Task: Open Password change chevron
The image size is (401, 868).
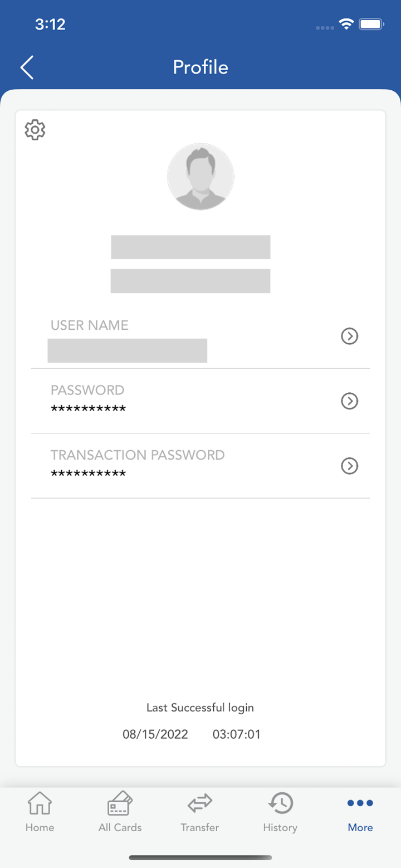Action: click(x=349, y=401)
